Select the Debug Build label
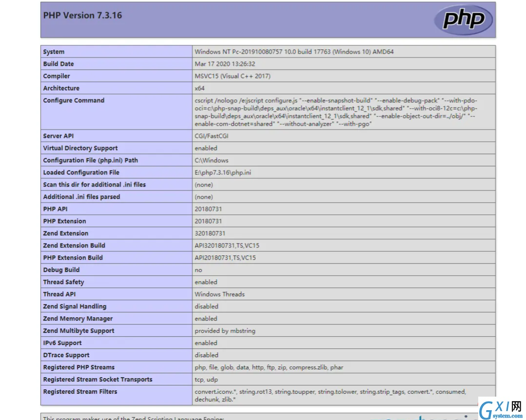This screenshot has width=526, height=420. [x=61, y=270]
